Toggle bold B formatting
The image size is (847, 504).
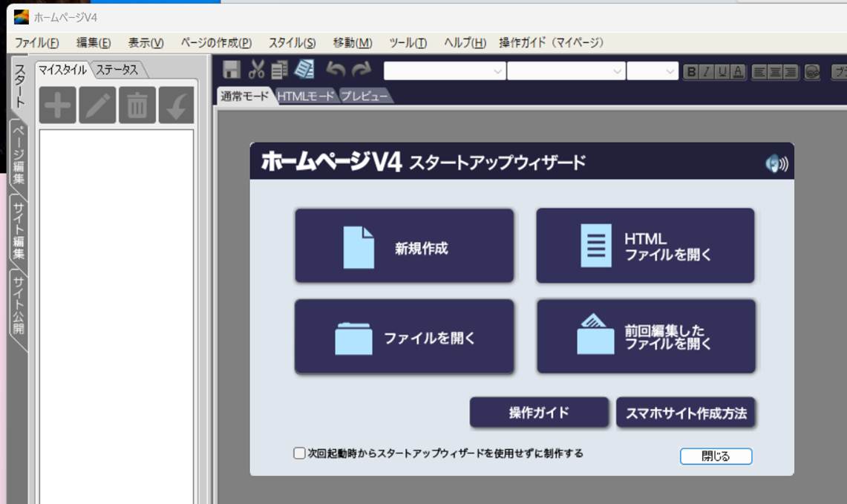click(x=691, y=72)
